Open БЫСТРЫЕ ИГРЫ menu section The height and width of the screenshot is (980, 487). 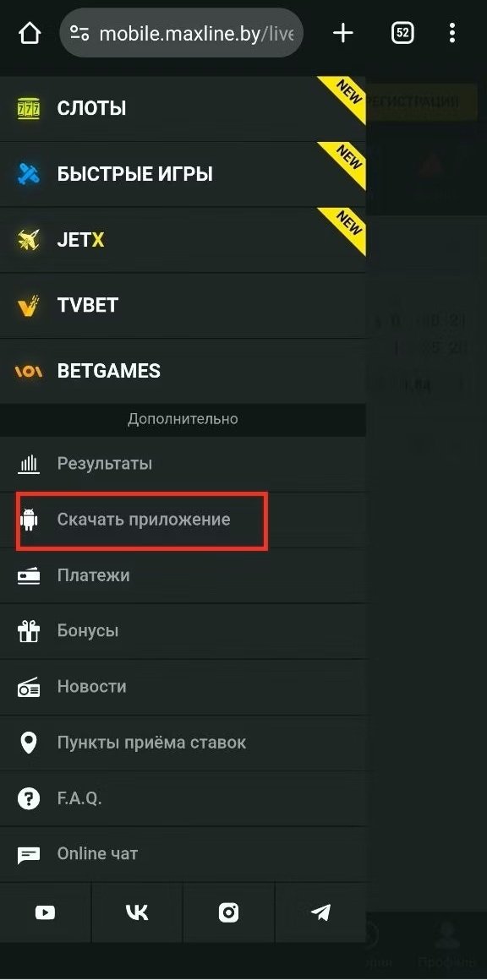[x=183, y=174]
